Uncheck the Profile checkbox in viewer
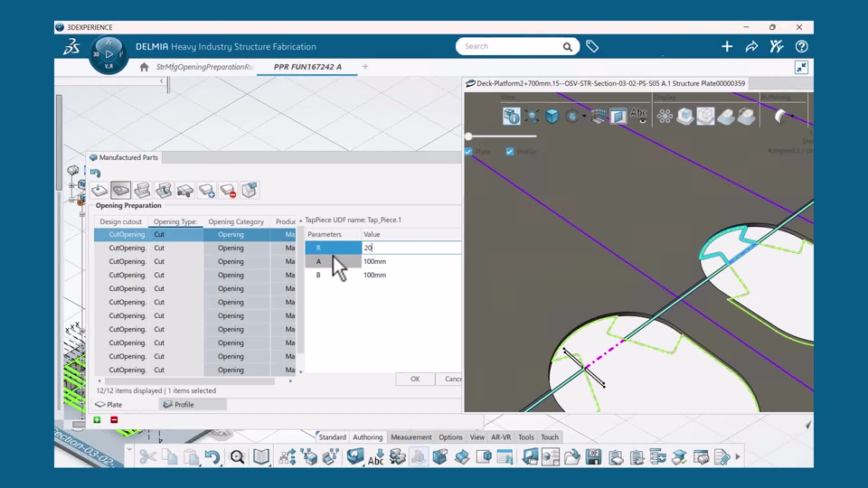This screenshot has width=868, height=488. coord(509,151)
